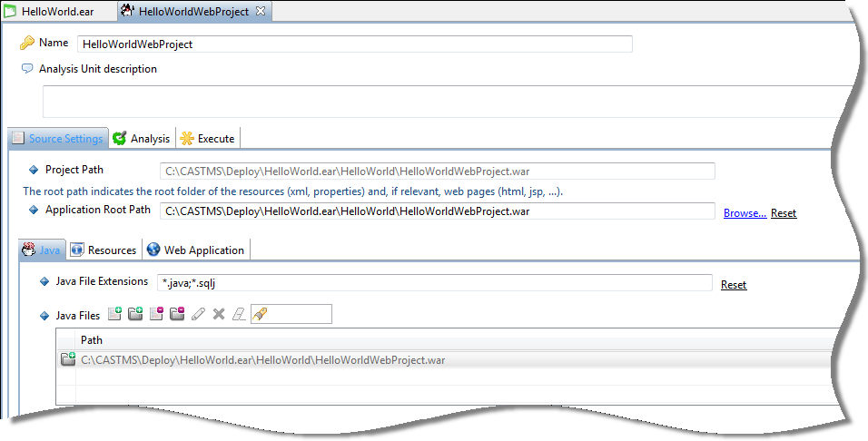
Task: Click the pencil edit icon in Java Files toolbar
Action: pos(198,314)
